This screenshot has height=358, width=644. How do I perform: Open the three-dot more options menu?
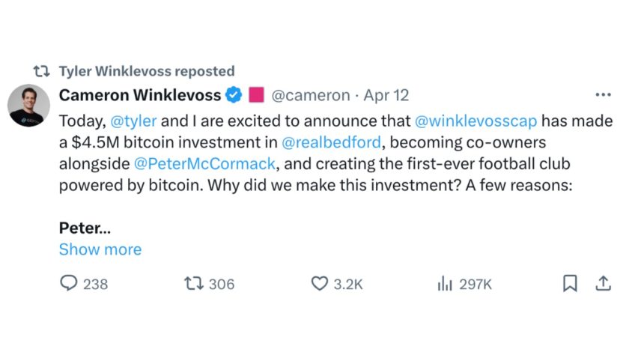(602, 95)
